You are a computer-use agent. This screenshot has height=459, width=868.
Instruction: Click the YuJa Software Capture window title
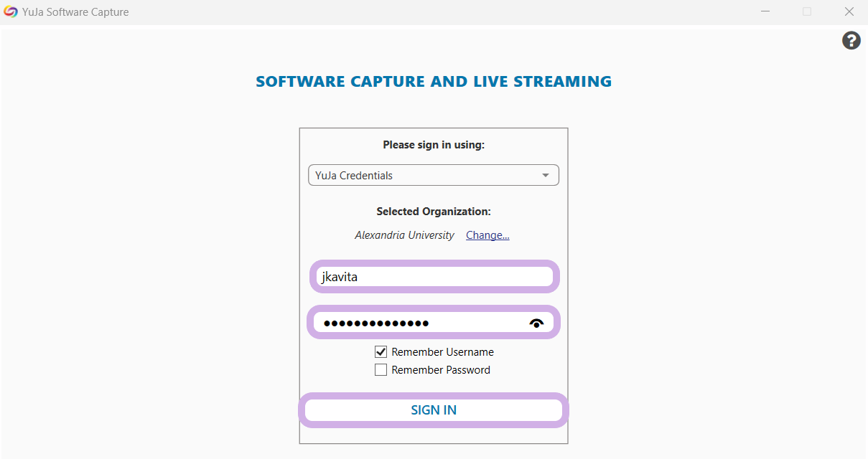click(x=75, y=12)
